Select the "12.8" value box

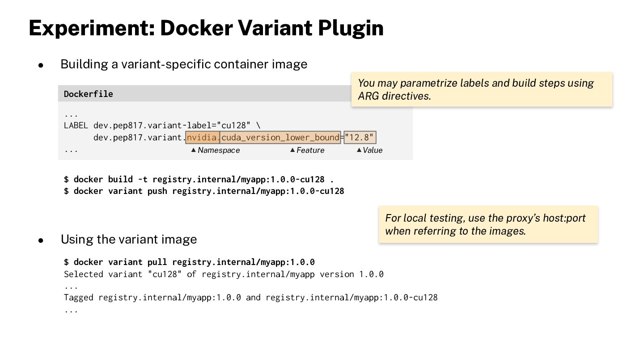(x=360, y=138)
